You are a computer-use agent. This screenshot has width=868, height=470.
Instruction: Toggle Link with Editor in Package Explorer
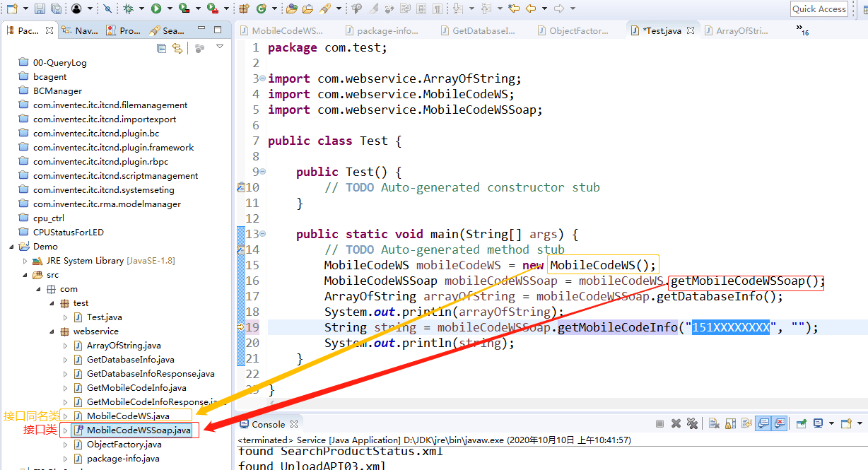(x=179, y=47)
